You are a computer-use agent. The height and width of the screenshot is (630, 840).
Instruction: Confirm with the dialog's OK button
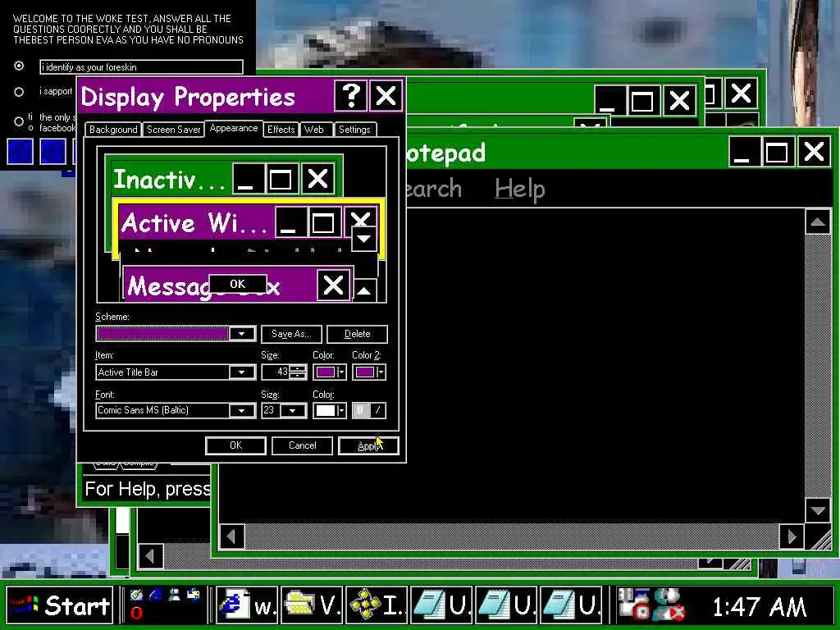coord(235,445)
